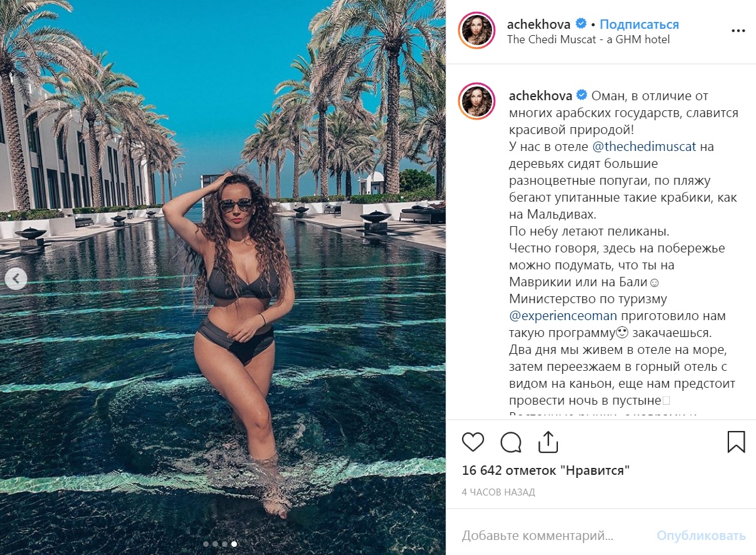
Task: Click the Подписаться follow button
Action: (x=639, y=24)
